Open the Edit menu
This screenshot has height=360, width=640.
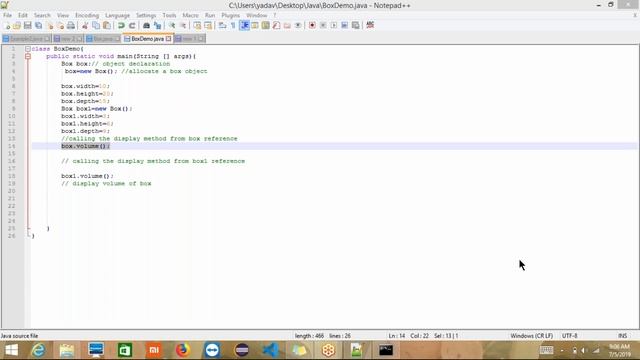coord(23,15)
